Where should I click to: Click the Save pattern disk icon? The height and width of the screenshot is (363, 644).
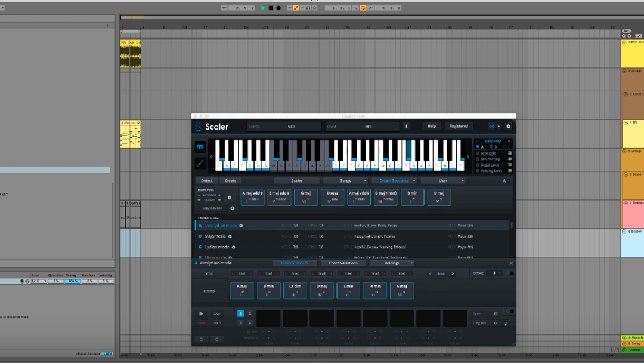tap(496, 313)
